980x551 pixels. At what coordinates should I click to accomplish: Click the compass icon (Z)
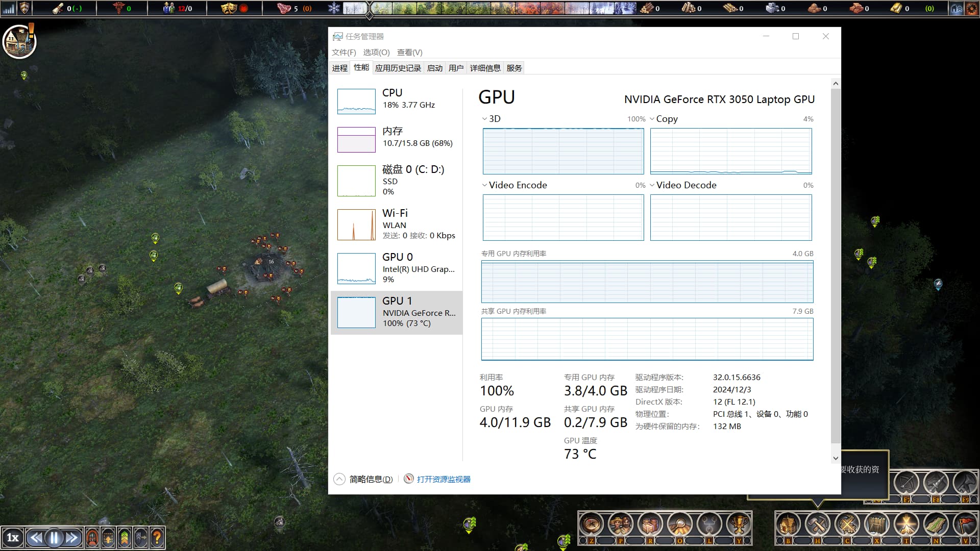click(591, 524)
